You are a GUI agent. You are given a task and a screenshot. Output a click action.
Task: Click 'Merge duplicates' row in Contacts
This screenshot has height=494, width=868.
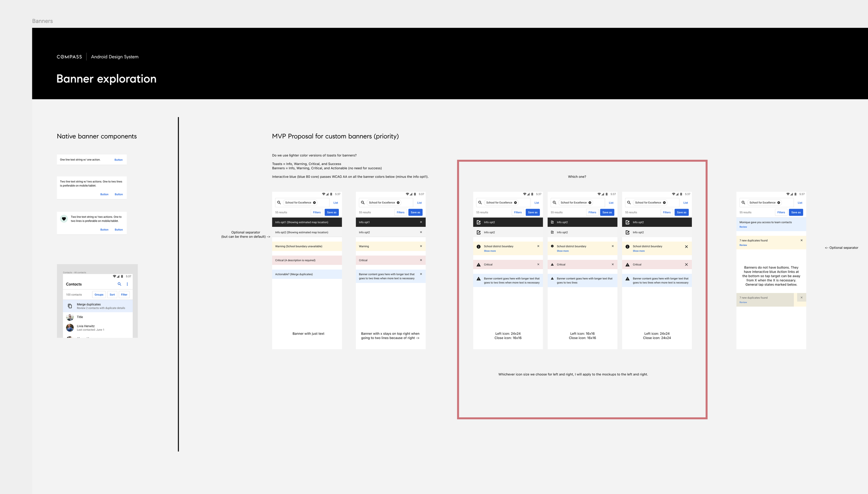coord(98,306)
